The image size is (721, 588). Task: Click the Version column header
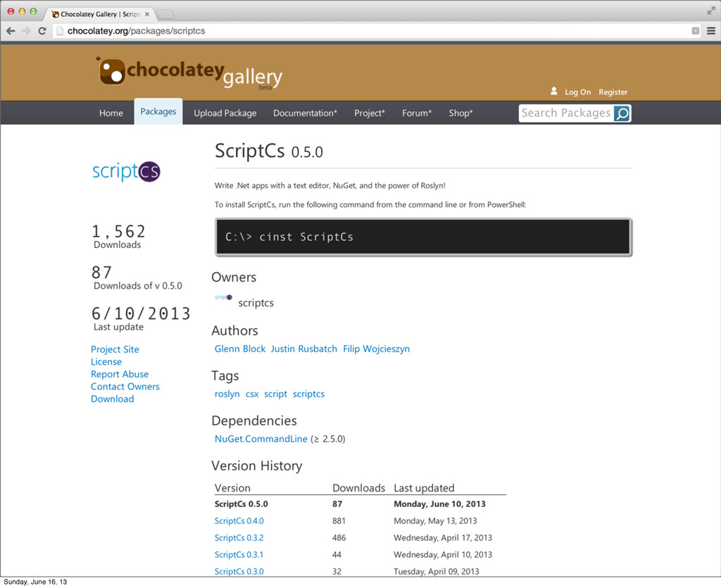(x=232, y=488)
